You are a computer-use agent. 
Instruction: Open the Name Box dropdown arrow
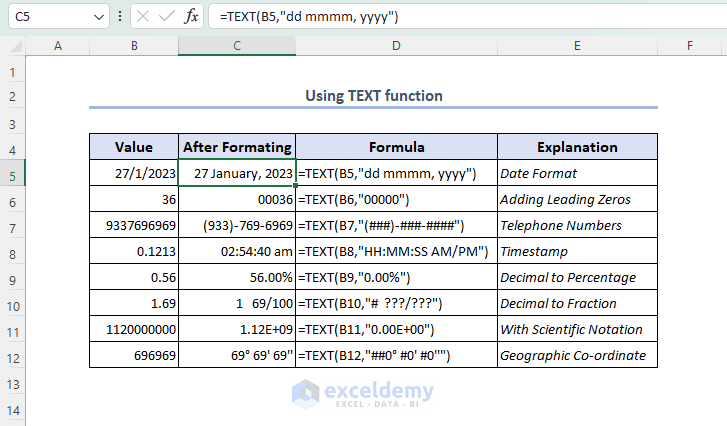click(x=98, y=17)
